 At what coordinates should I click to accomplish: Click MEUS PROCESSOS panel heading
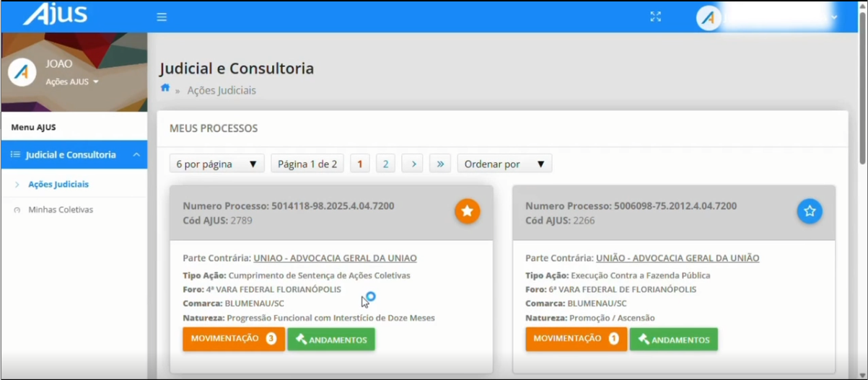214,128
